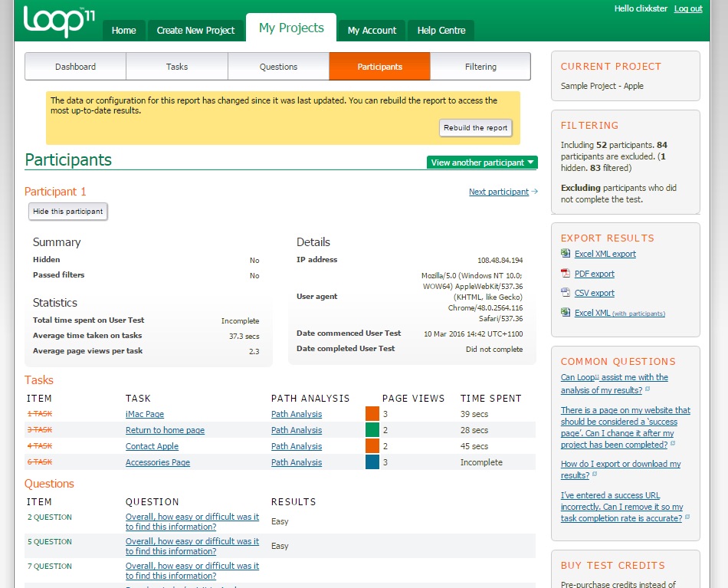Click external link icon after 'completion rate is accurate?'

[x=687, y=517]
